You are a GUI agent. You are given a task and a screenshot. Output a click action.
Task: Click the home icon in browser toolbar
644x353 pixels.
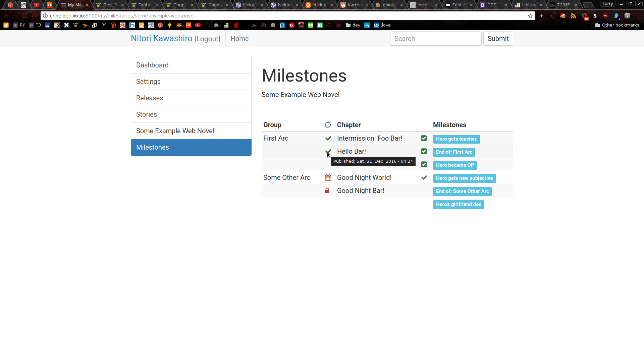click(x=34, y=16)
